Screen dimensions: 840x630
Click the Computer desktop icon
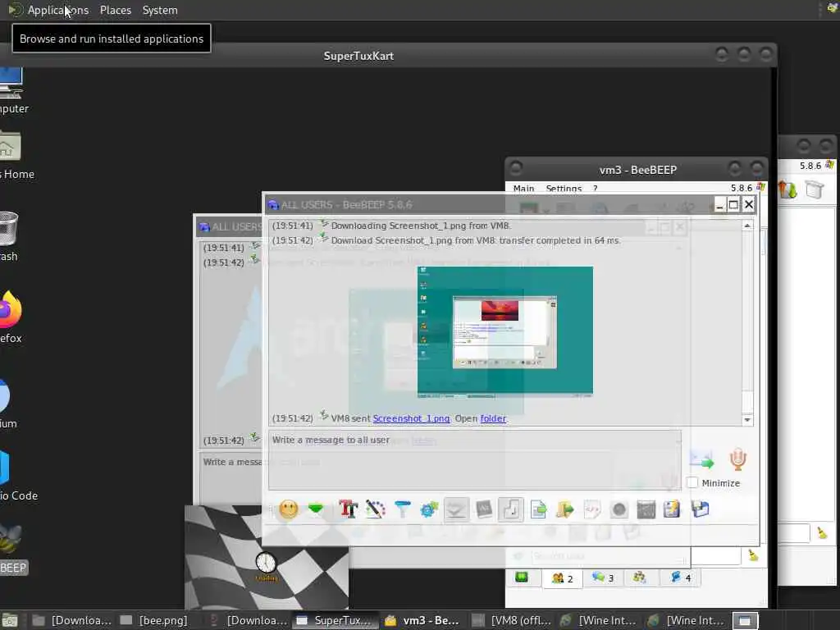[13, 90]
